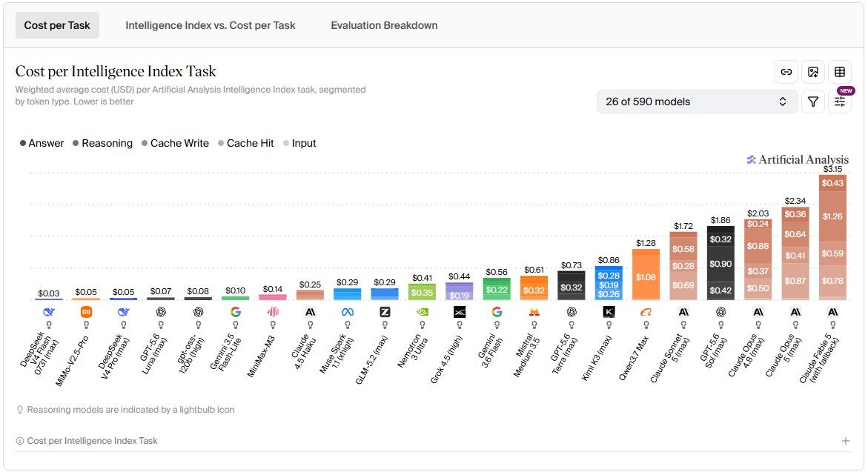
Task: Click the $2.34 total value label
Action: click(795, 201)
